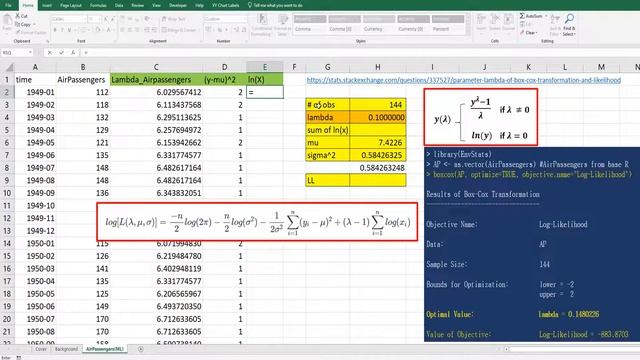Open Format as Table
Screen dimensions: 640x360
(x=282, y=24)
